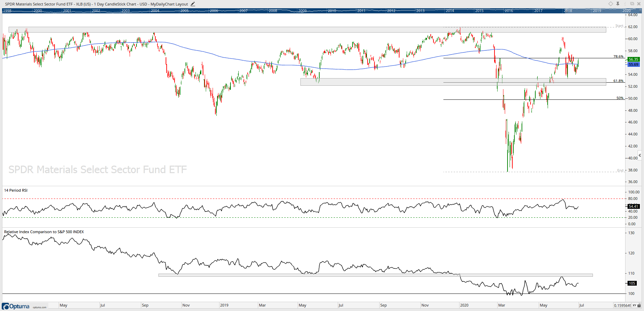Click the 105 relative index value tag
The height and width of the screenshot is (311, 644).
pyautogui.click(x=632, y=283)
